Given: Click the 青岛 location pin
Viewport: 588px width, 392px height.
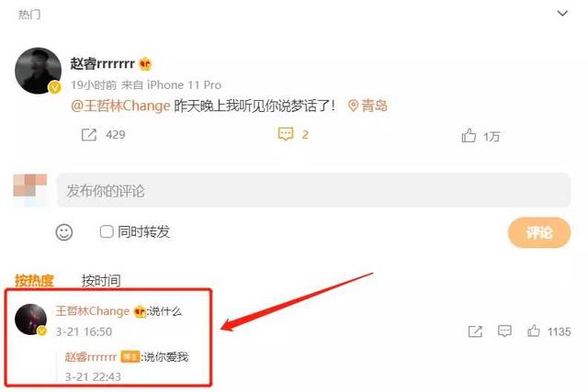Looking at the screenshot, I should pyautogui.click(x=367, y=106).
